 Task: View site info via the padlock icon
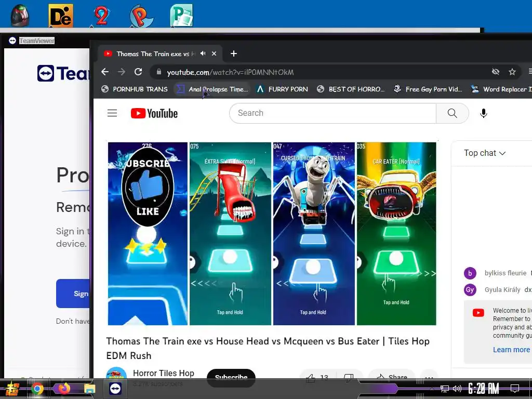click(158, 72)
